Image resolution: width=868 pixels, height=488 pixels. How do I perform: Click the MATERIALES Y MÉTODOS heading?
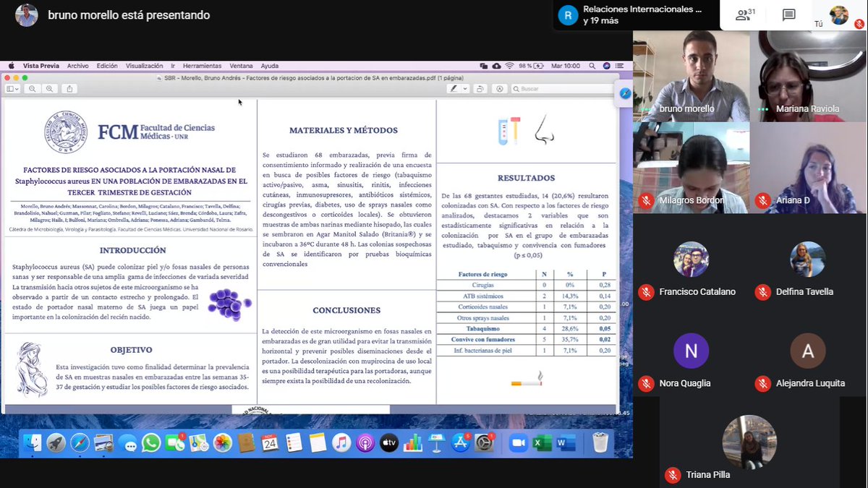tap(344, 130)
